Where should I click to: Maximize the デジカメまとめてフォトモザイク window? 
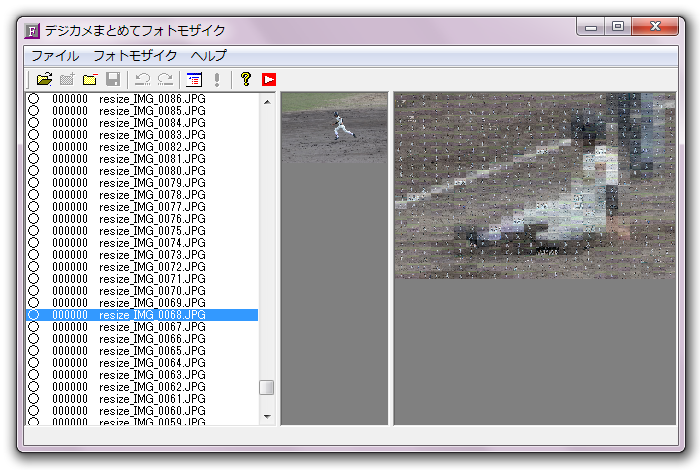[618, 27]
